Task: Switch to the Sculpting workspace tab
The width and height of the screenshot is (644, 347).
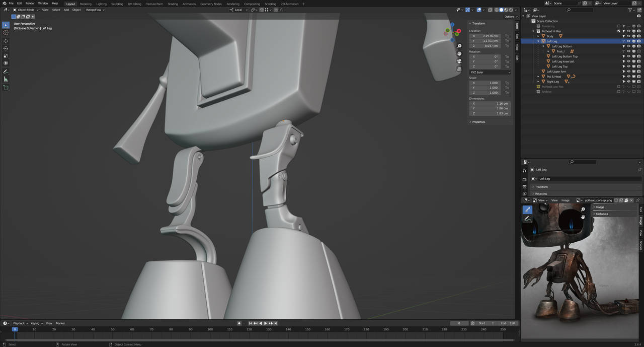Action: (117, 4)
